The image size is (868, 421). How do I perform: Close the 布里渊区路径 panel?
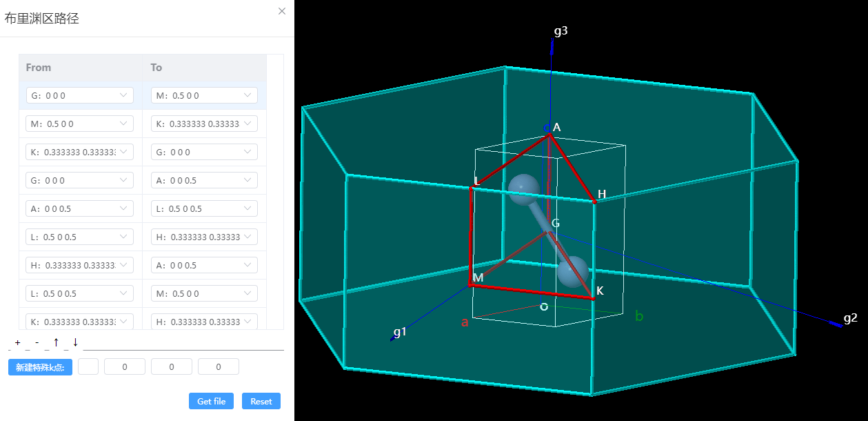click(x=281, y=11)
